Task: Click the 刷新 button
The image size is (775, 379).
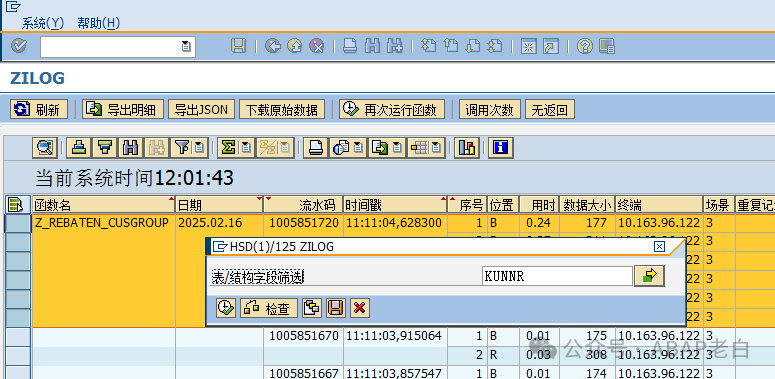Action: coord(39,109)
